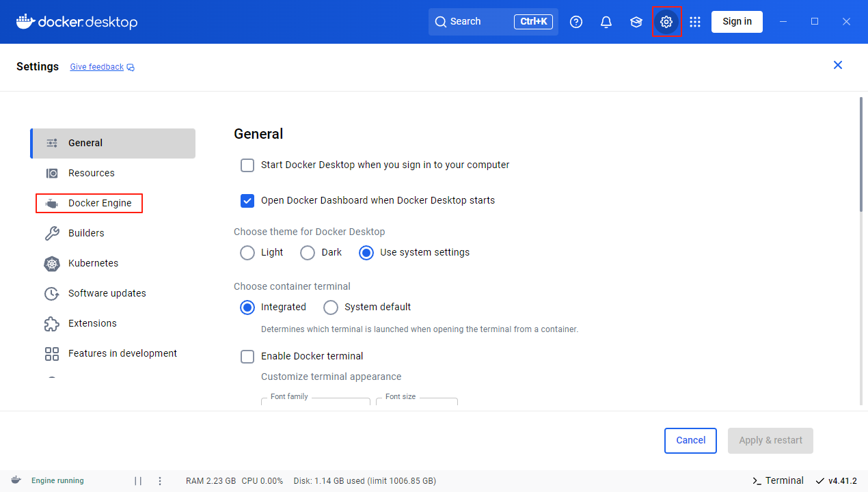This screenshot has height=492, width=868.
Task: Click the feedback icon beside Give feedback
Action: tap(131, 68)
